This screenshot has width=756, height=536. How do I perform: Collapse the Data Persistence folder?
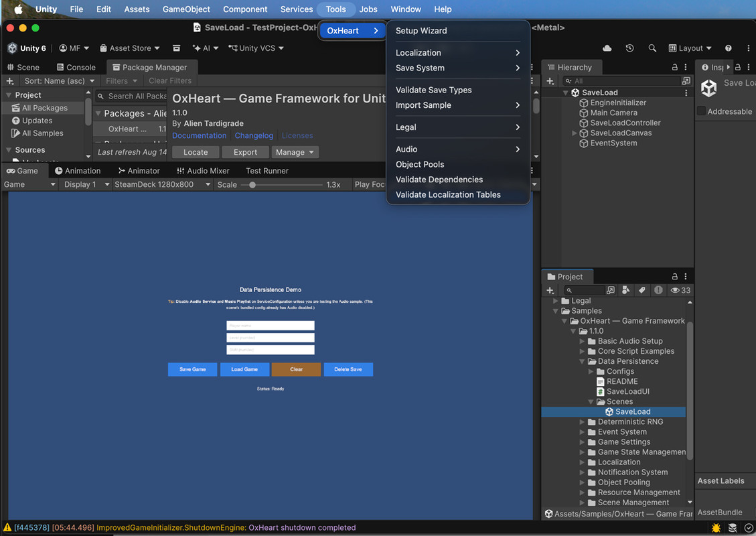[x=582, y=361]
